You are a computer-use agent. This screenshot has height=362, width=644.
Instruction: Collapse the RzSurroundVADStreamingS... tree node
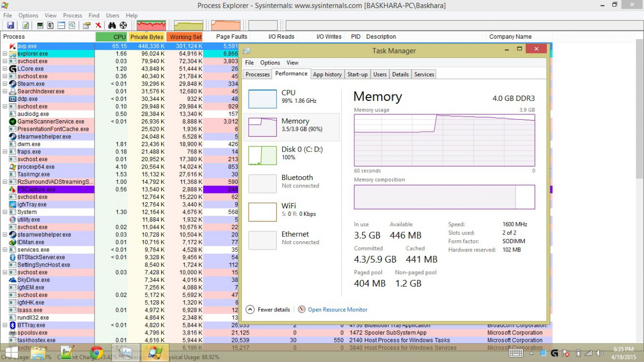pos(5,182)
